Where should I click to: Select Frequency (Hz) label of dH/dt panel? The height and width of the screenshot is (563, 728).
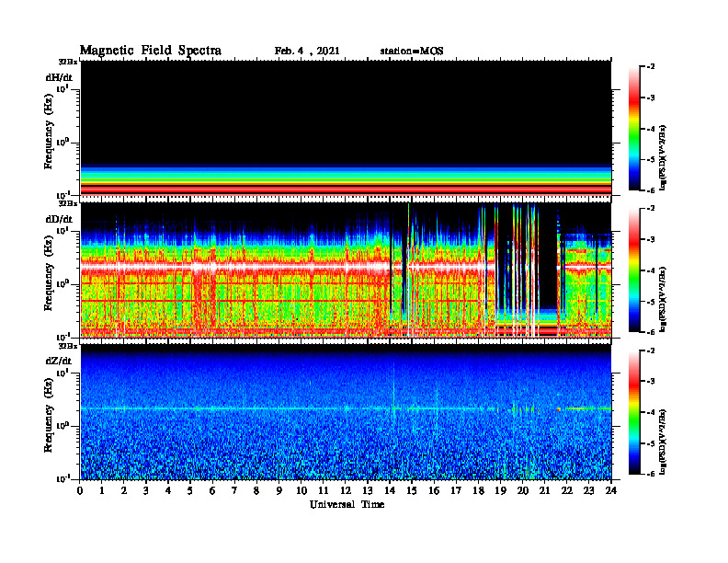click(x=49, y=132)
